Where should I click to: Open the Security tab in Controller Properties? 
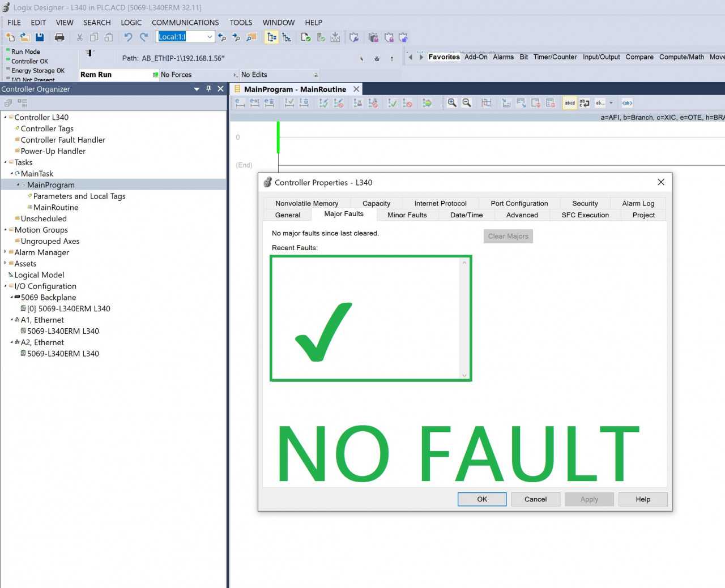tap(585, 203)
